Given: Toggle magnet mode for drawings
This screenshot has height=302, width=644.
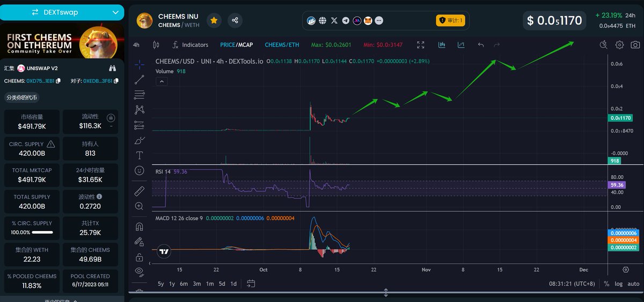Looking at the screenshot, I should point(139,226).
